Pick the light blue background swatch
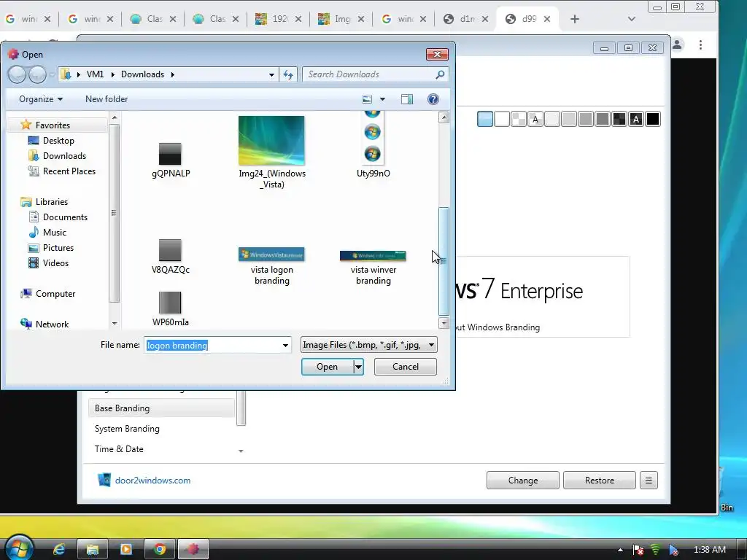The image size is (747, 560). [x=485, y=119]
